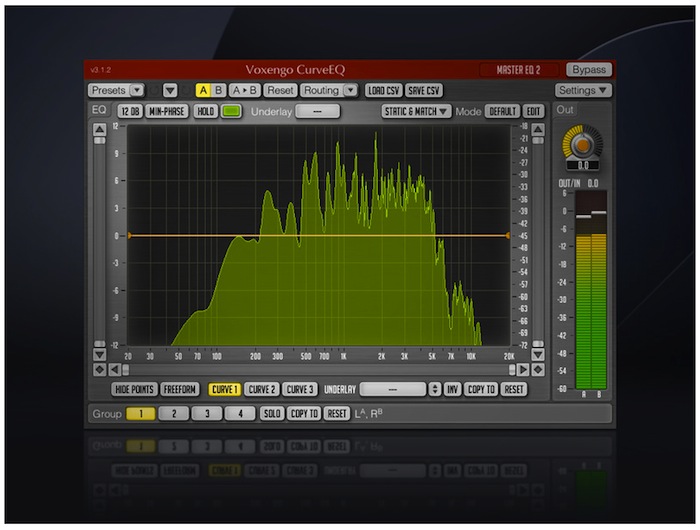
Task: Click Save CSV button
Action: (x=424, y=91)
